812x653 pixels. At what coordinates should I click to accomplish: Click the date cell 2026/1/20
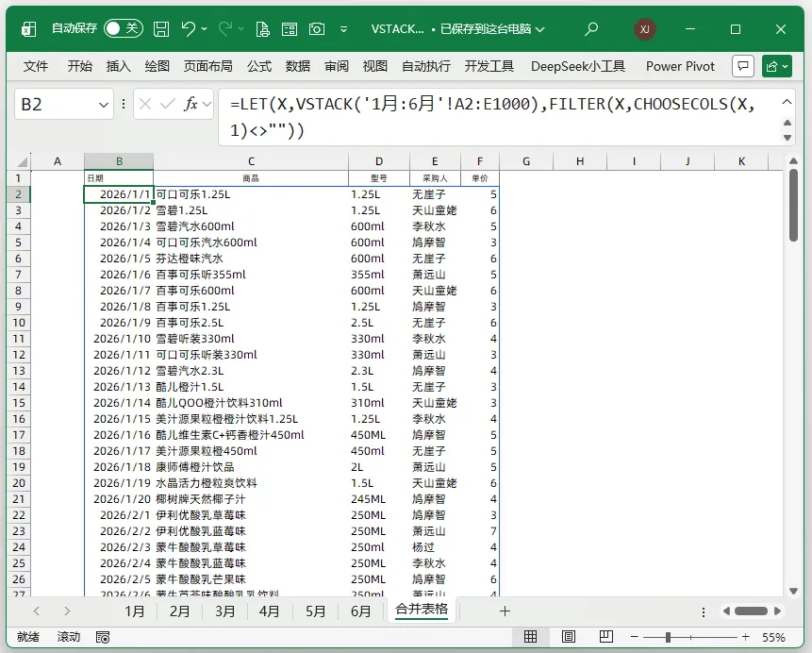point(119,499)
